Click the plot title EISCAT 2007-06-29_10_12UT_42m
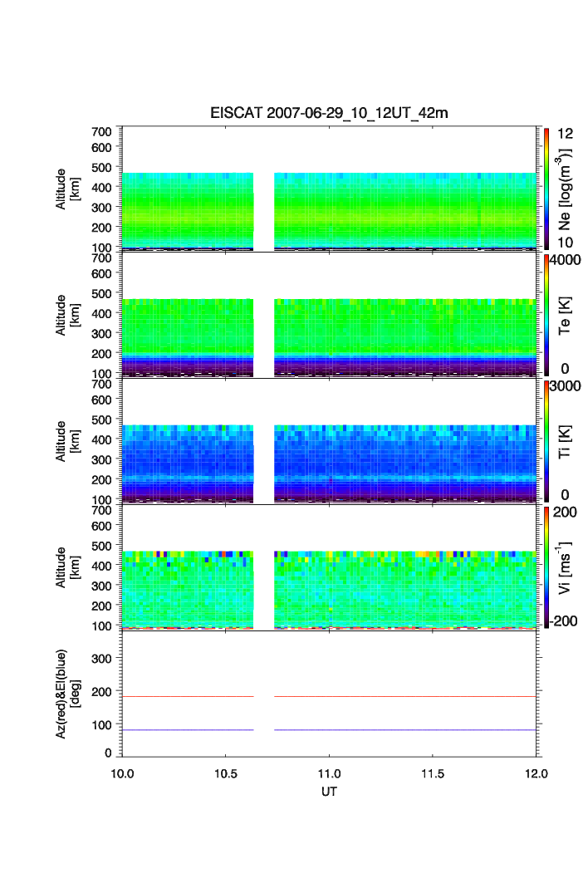Screen dimensions: 588x883 click(328, 113)
